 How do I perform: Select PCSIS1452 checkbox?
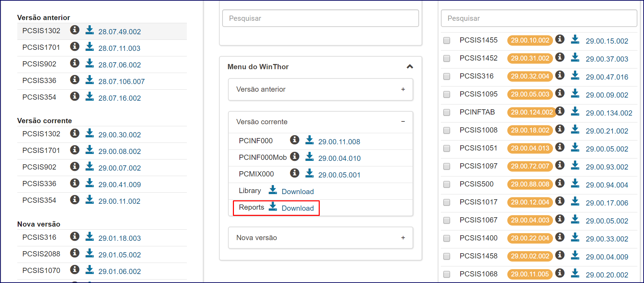pos(447,58)
